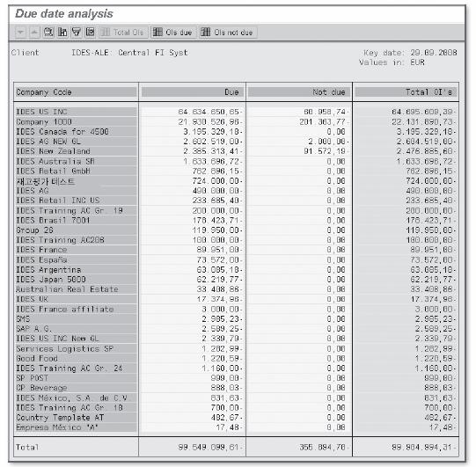
Task: Click the up arrow toolbar icon
Action: (34, 33)
